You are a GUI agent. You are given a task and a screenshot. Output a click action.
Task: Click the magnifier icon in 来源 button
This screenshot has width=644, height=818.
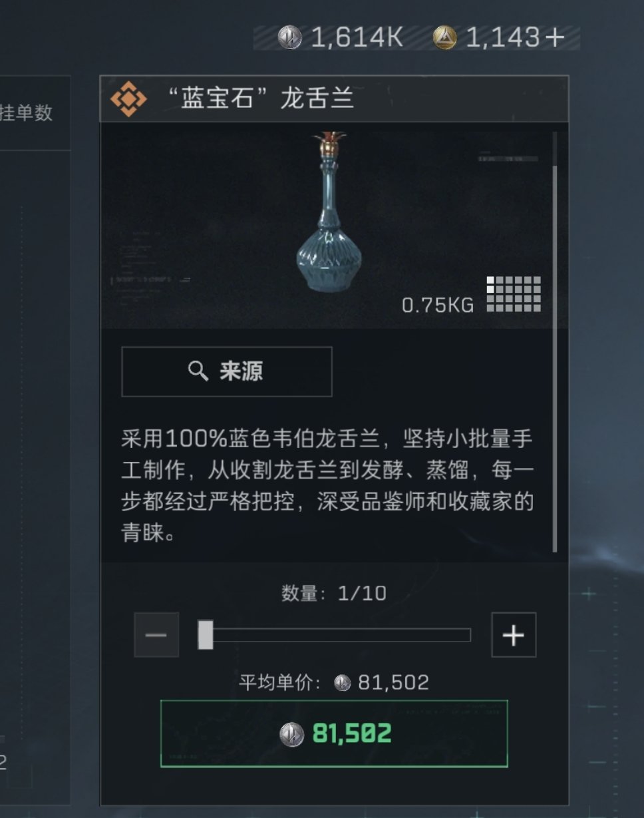[x=198, y=371]
